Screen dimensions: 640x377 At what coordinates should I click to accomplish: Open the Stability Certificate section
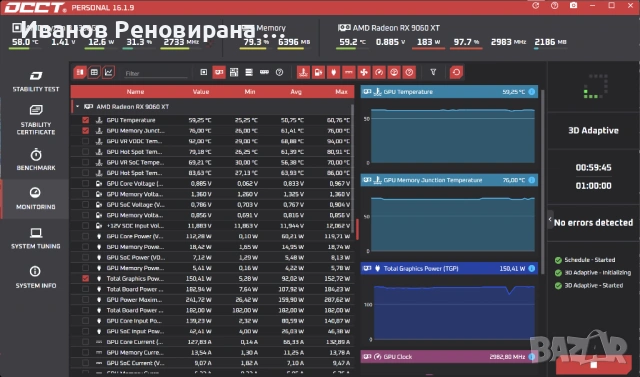pyautogui.click(x=36, y=120)
